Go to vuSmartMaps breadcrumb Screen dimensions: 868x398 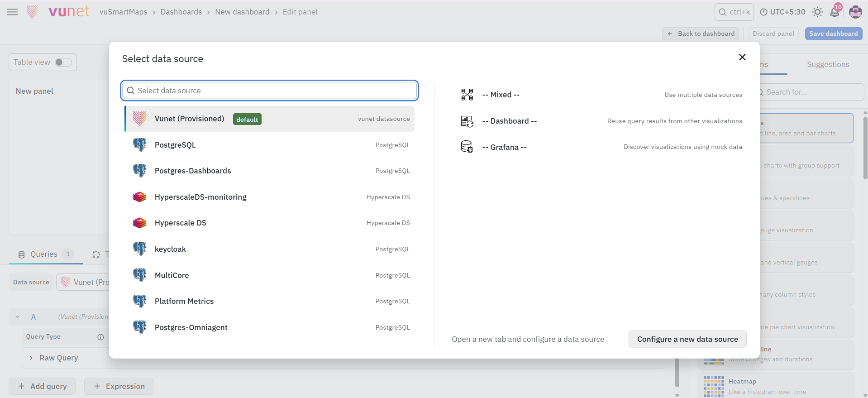click(124, 12)
